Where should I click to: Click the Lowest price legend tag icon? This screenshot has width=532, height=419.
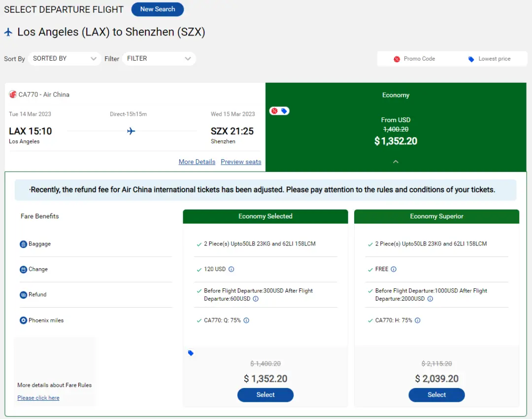(471, 59)
